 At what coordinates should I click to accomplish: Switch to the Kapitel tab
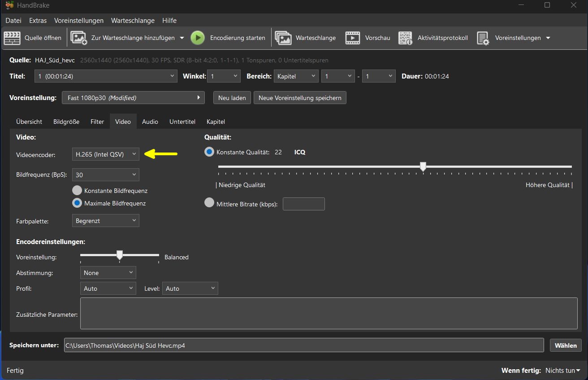[216, 122]
